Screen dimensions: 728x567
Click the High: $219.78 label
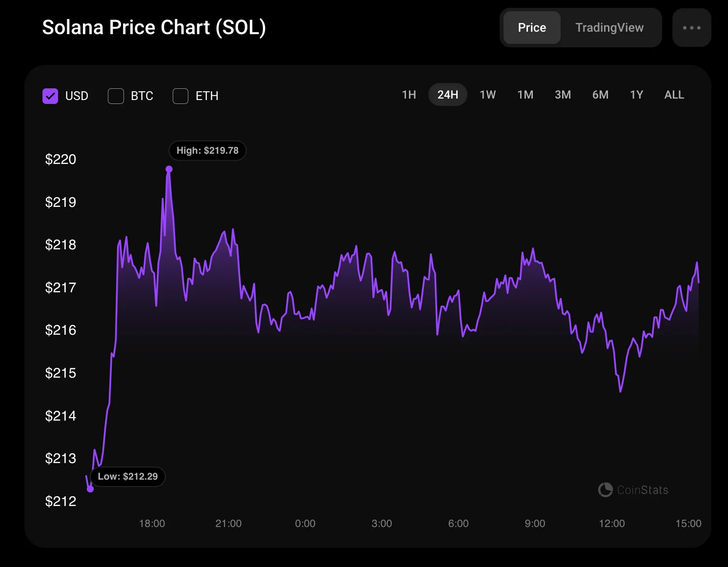pyautogui.click(x=207, y=151)
